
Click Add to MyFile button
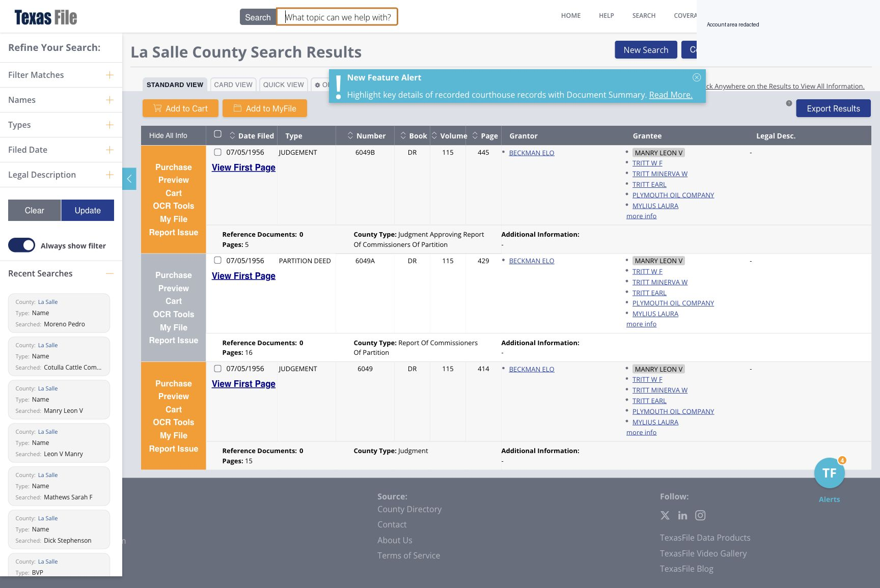[265, 108]
